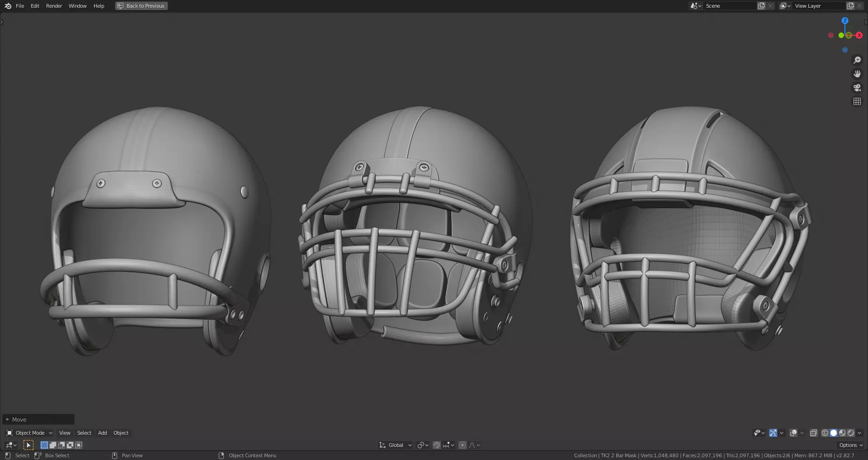The image size is (868, 460).
Task: Toggle snapping magnet icon
Action: point(437,445)
